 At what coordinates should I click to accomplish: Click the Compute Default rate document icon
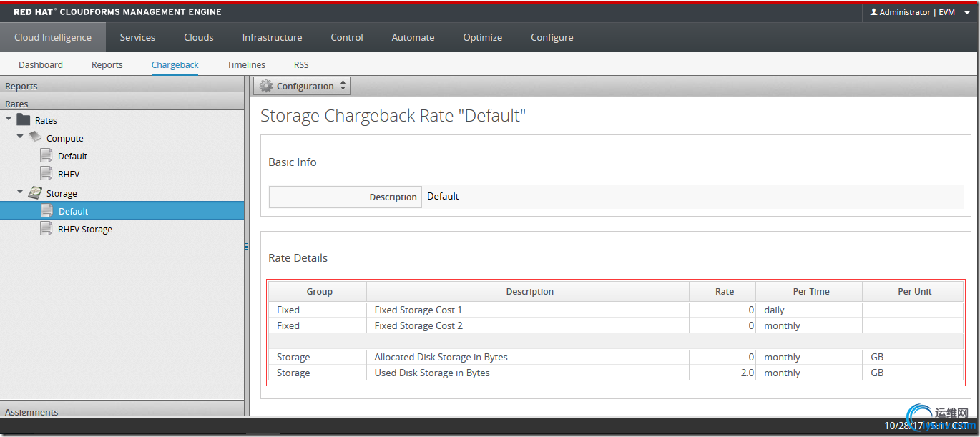pos(46,155)
